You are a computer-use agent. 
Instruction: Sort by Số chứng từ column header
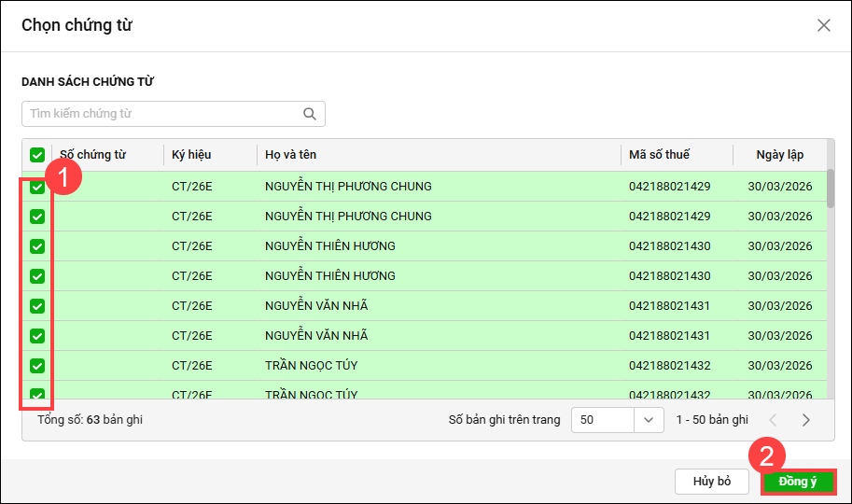(x=92, y=155)
